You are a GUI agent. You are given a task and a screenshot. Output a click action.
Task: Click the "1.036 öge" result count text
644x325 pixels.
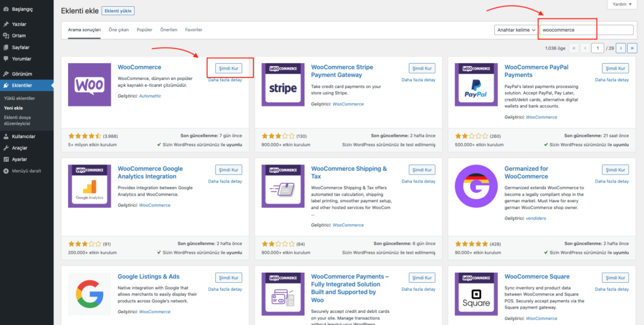pos(555,48)
